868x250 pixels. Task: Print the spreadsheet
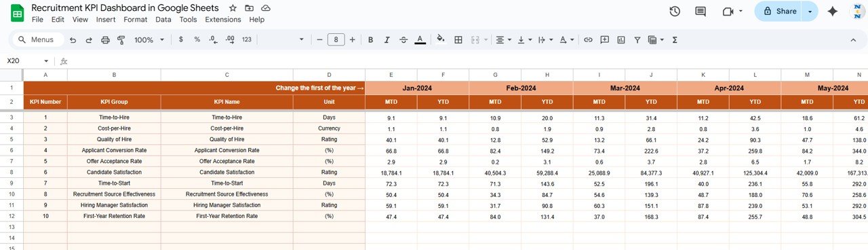105,40
